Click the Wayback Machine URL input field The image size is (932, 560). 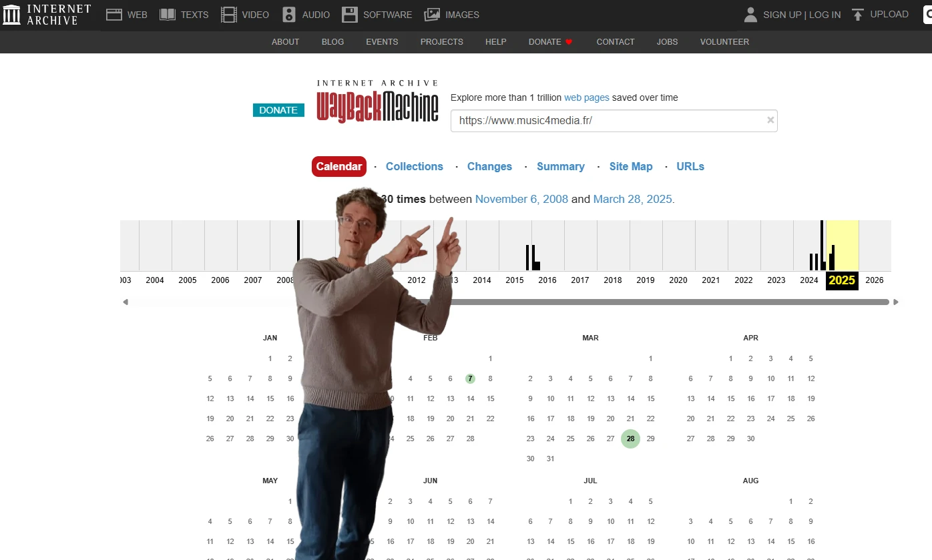(x=608, y=121)
